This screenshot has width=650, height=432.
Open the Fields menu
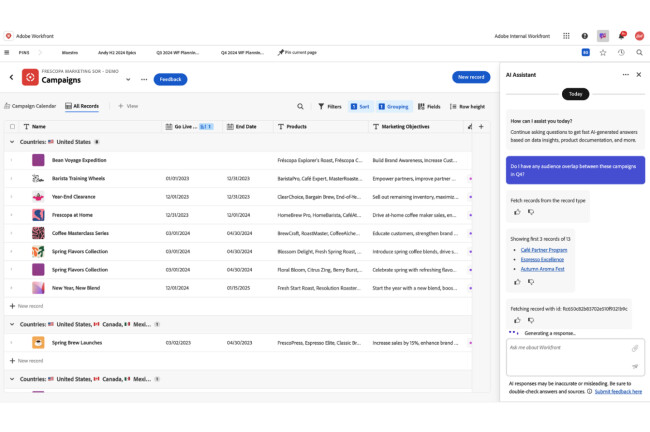pyautogui.click(x=429, y=107)
